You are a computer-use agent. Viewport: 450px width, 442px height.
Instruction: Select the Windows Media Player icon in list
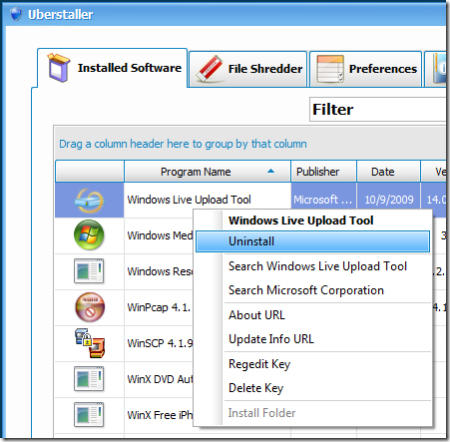(89, 235)
